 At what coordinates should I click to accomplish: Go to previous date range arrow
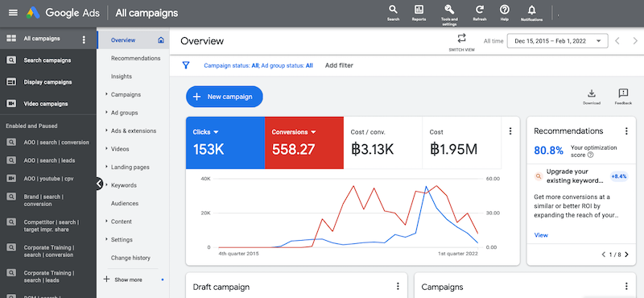point(617,41)
